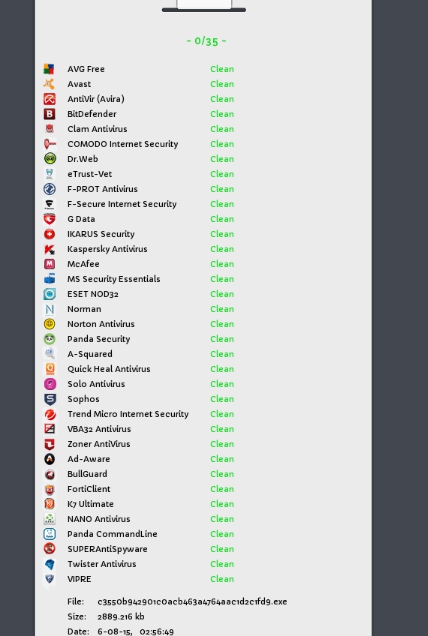This screenshot has width=428, height=636.
Task: Click the Norton Antivirus yellow icon
Action: tap(49, 324)
